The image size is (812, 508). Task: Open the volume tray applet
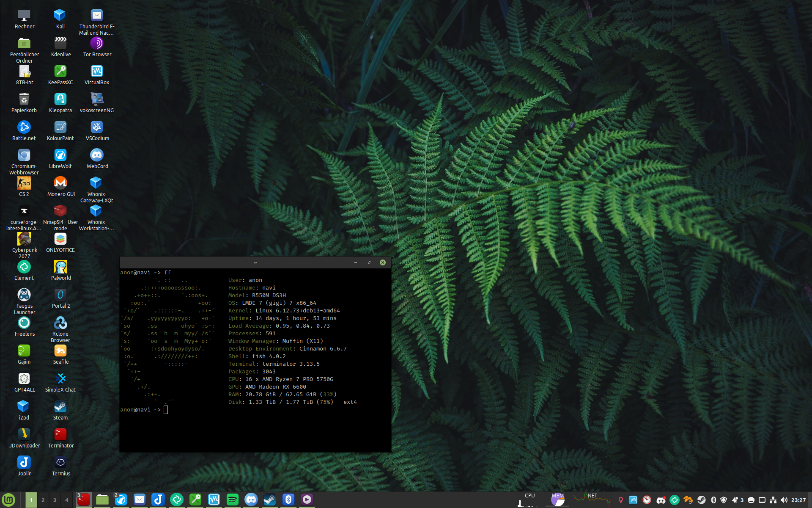(784, 500)
